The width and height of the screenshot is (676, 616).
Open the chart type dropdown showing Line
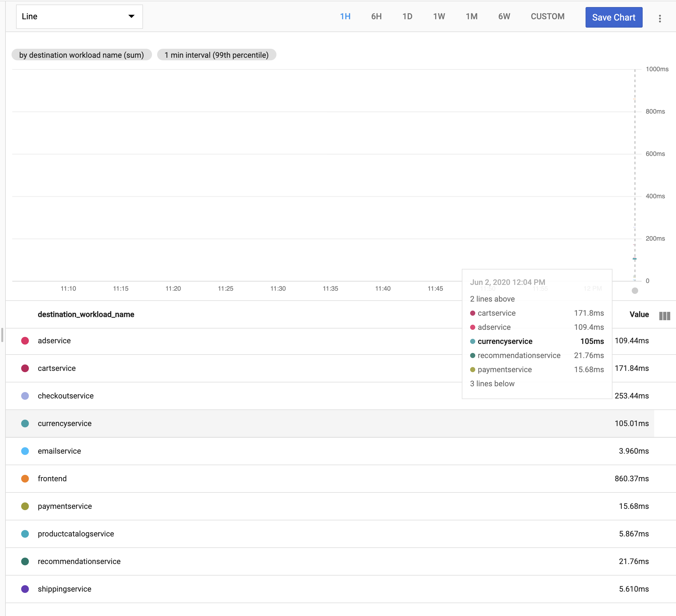tap(79, 16)
